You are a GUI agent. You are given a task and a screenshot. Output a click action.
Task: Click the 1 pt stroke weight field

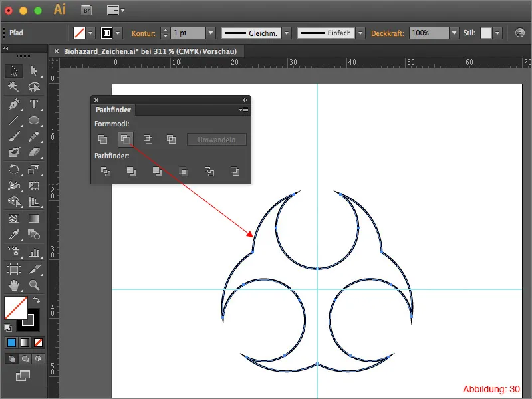click(188, 33)
